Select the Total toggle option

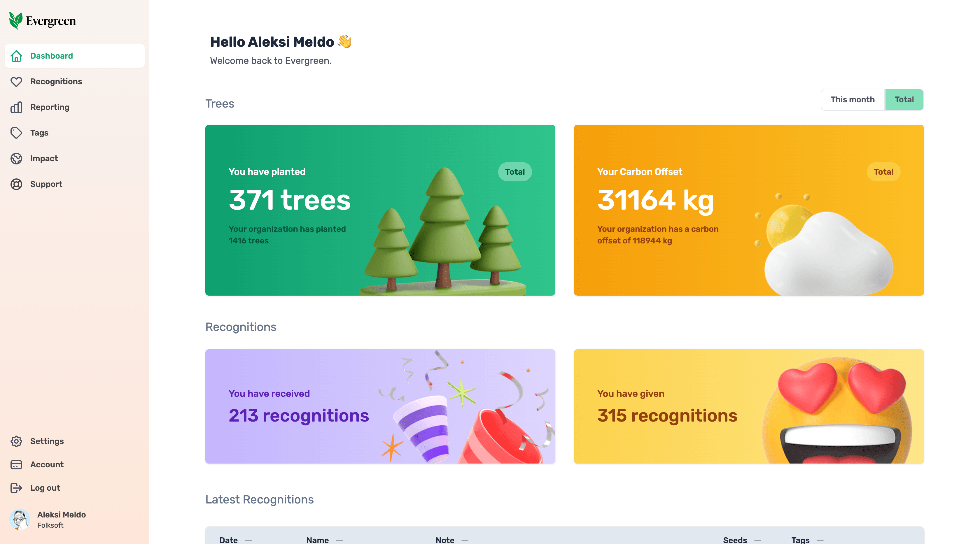coord(904,100)
